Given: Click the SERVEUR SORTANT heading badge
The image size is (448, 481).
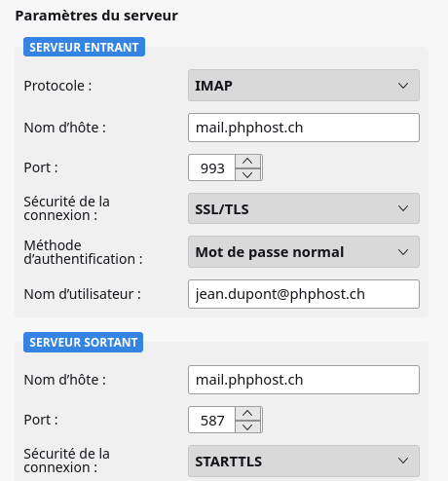Looking at the screenshot, I should pos(83,342).
